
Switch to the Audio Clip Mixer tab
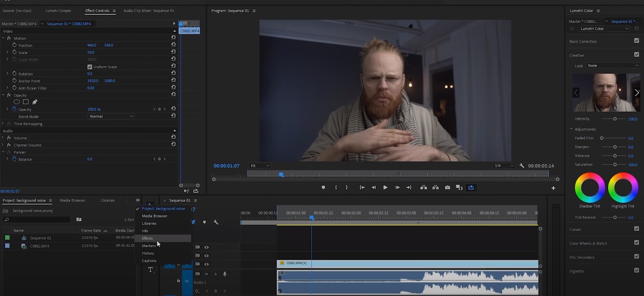click(x=149, y=11)
